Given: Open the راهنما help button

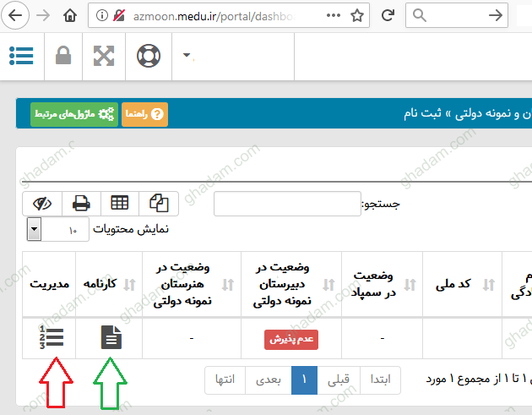Looking at the screenshot, I should tap(144, 114).
